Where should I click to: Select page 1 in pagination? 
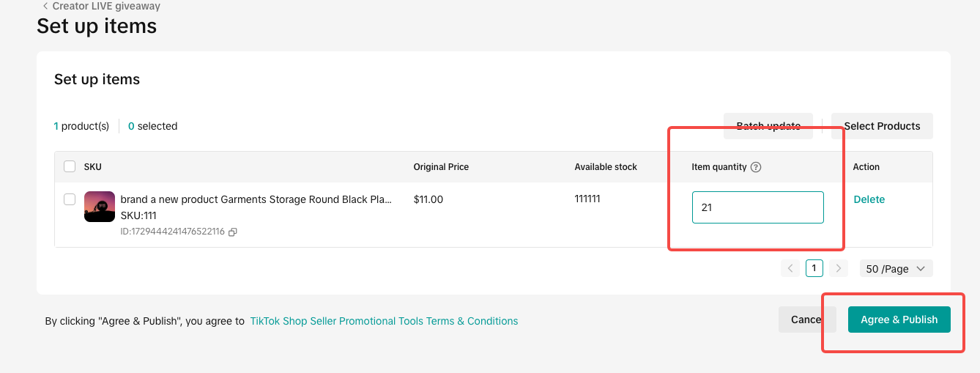(x=814, y=268)
